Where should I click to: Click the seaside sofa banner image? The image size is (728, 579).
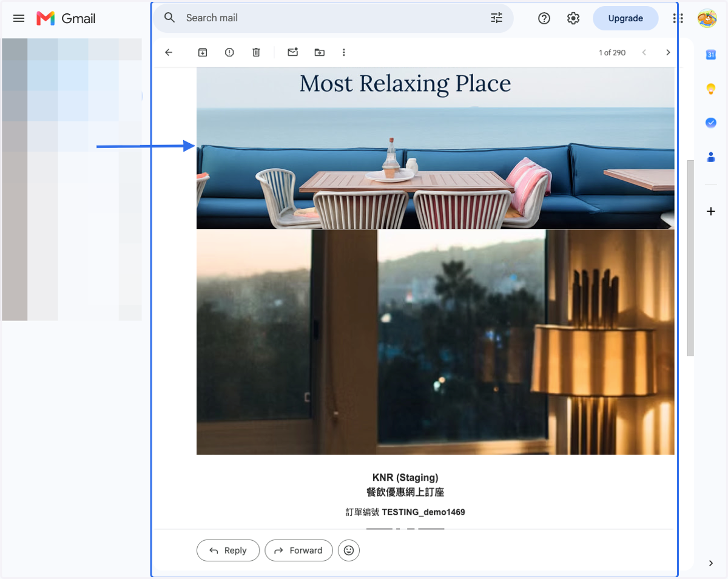435,148
